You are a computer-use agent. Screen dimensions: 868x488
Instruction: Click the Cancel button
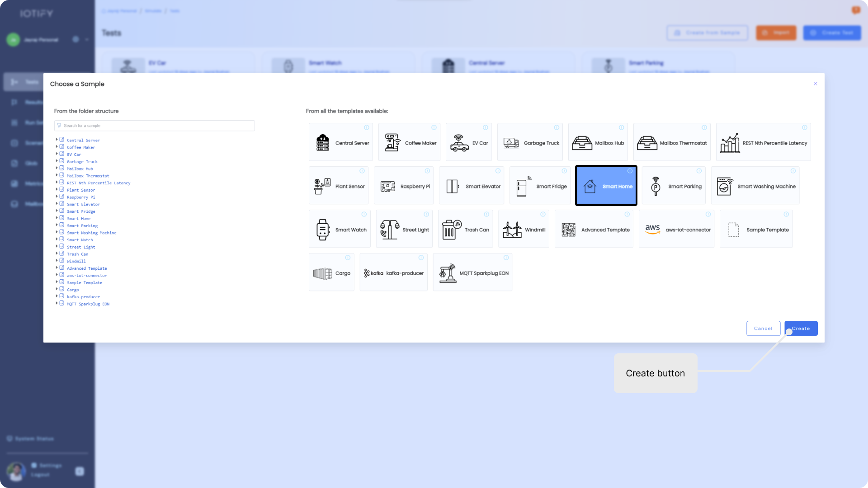(x=763, y=328)
